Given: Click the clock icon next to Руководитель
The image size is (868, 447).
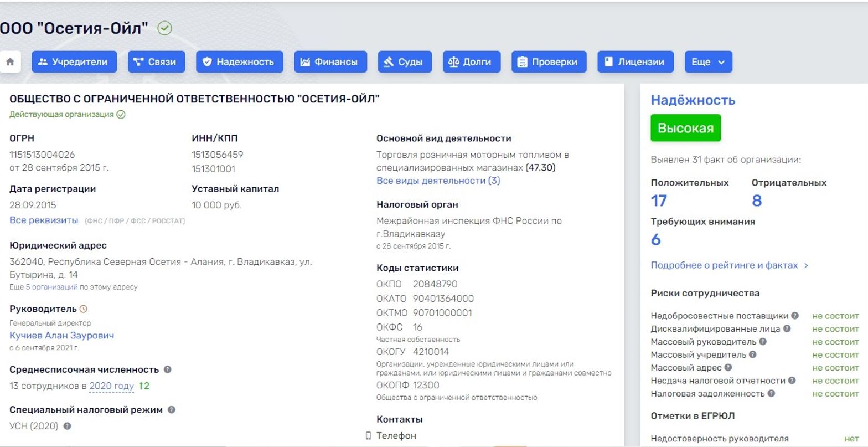Looking at the screenshot, I should click(x=84, y=309).
